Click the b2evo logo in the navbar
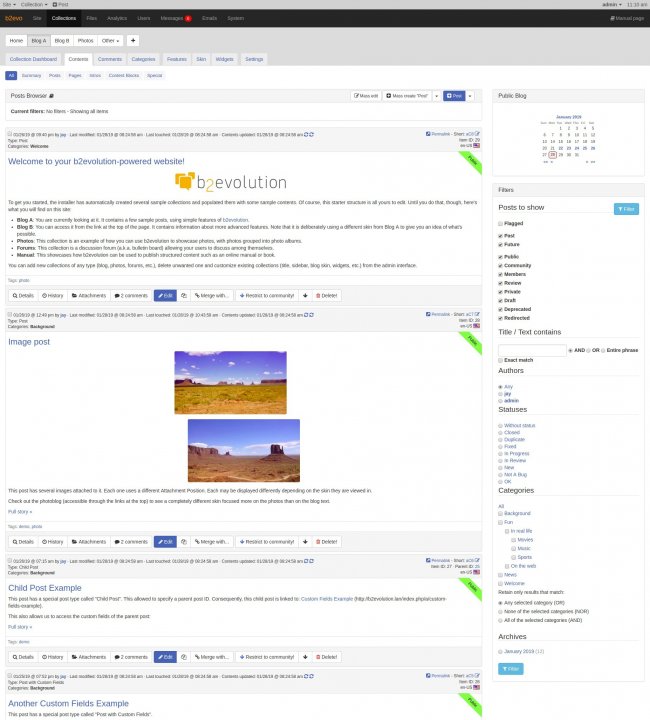650x720 pixels. pos(14,18)
